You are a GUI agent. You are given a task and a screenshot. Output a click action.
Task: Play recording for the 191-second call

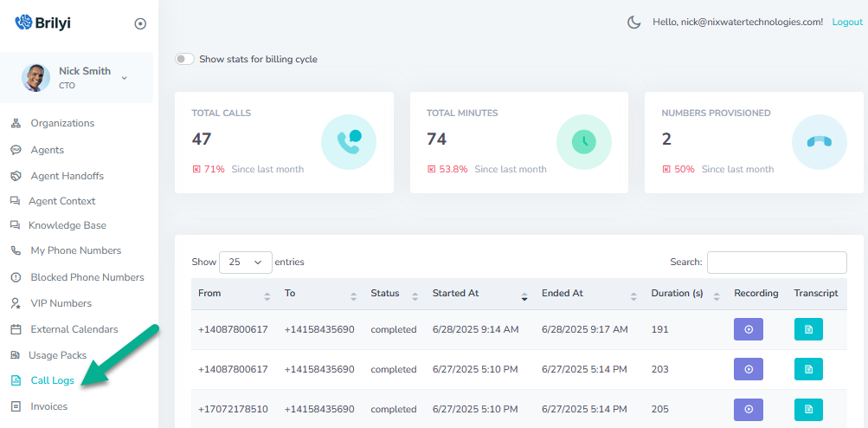tap(748, 329)
